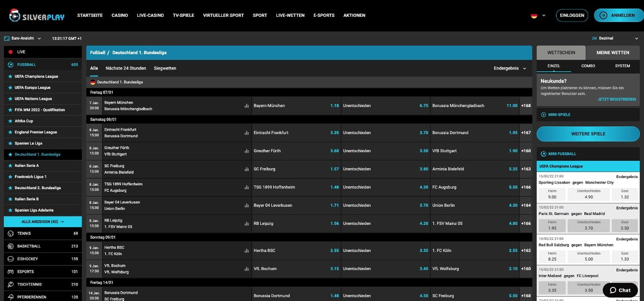Click the Eishockey sport icon
This screenshot has width=644, height=301.
click(11, 259)
